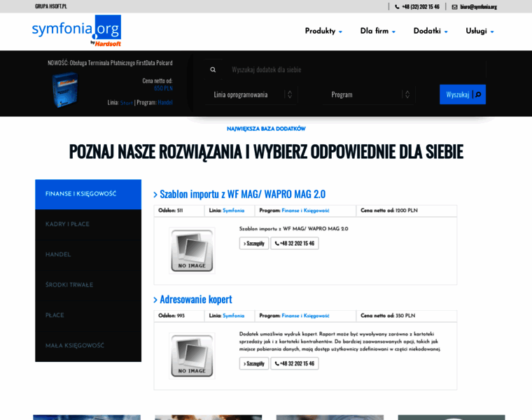Open the Usługi dropdown menu
The width and height of the screenshot is (532, 420).
coord(479,31)
